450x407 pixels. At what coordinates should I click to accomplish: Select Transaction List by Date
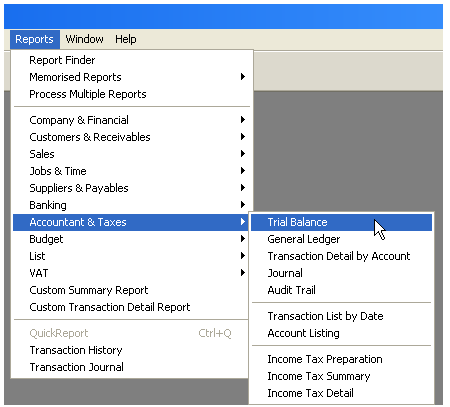click(341, 316)
